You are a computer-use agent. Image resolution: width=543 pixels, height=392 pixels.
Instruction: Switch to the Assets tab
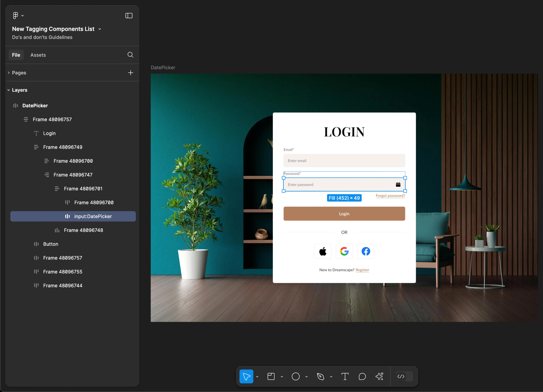(x=38, y=55)
